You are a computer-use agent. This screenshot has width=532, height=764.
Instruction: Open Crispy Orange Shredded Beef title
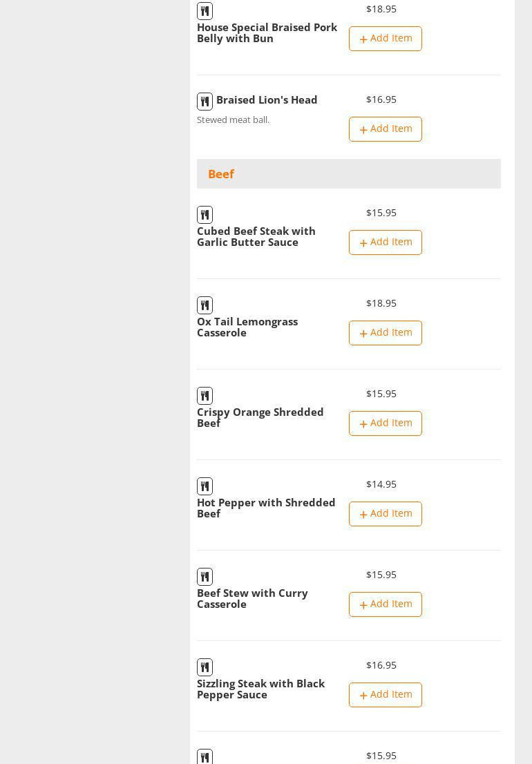[x=260, y=418]
